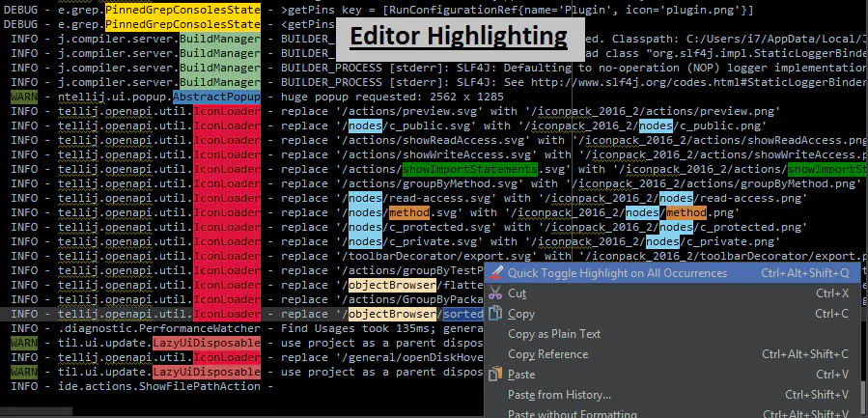Click orange "method" followed by ".png"
The width and height of the screenshot is (868, 418).
tap(686, 212)
